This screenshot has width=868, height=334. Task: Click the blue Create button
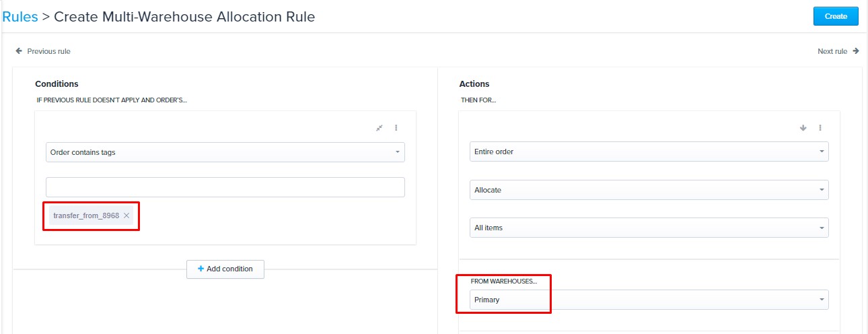(836, 16)
